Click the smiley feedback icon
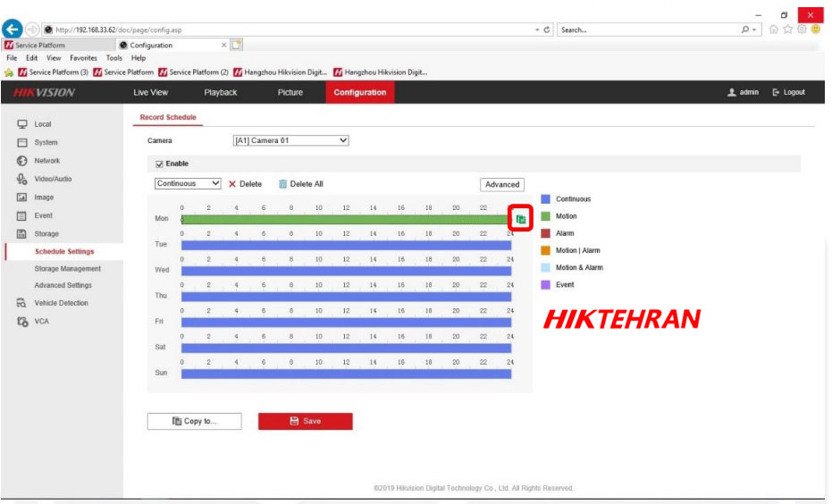 pyautogui.click(x=816, y=29)
